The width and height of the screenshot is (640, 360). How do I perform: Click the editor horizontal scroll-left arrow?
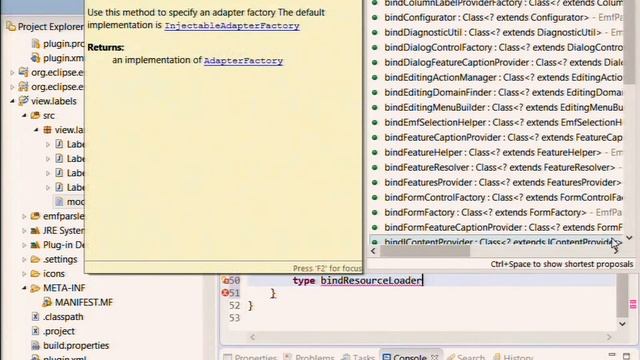pyautogui.click(x=253, y=337)
